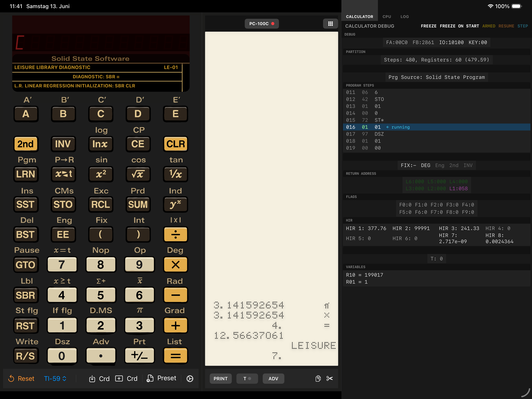
Task: Tap the SUM key
Action: (x=138, y=204)
